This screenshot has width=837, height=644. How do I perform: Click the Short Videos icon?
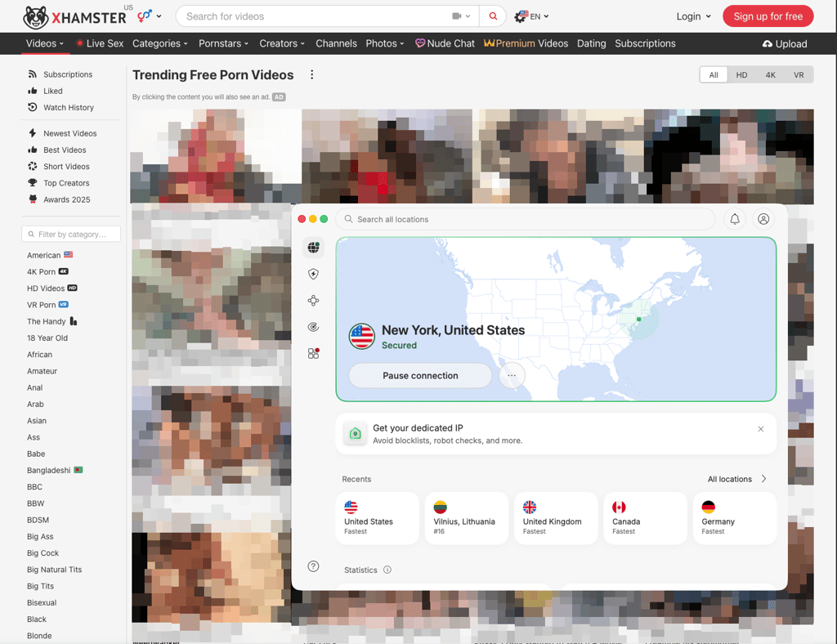point(33,166)
